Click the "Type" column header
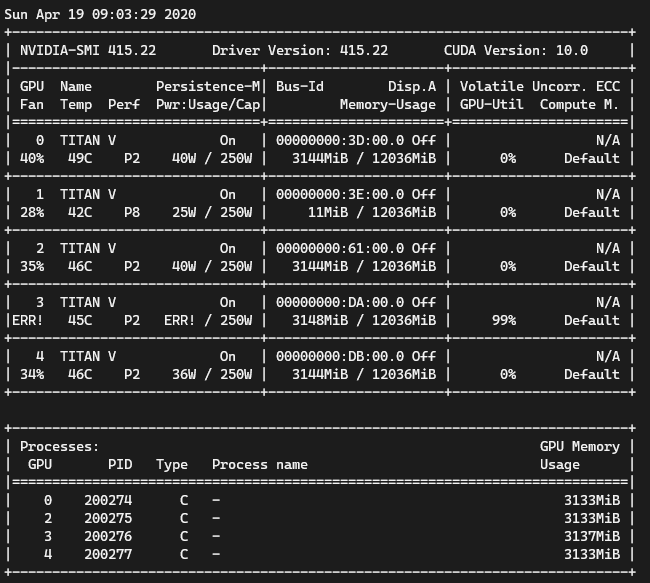This screenshot has width=650, height=583. 172,464
